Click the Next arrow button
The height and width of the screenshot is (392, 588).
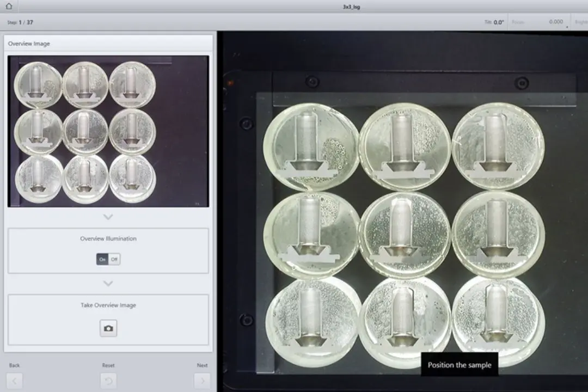[x=202, y=381]
